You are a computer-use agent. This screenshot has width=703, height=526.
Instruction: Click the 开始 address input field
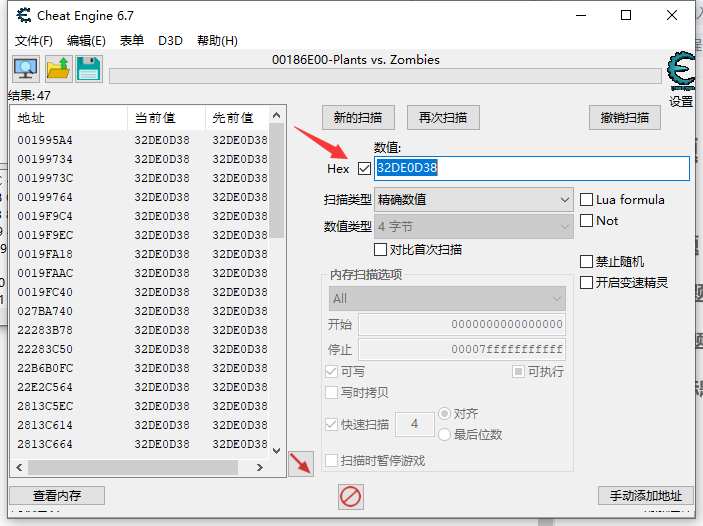click(462, 325)
